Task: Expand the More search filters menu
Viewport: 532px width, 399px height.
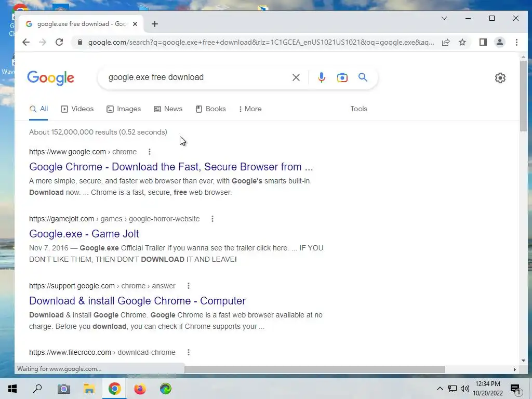Action: tap(250, 109)
